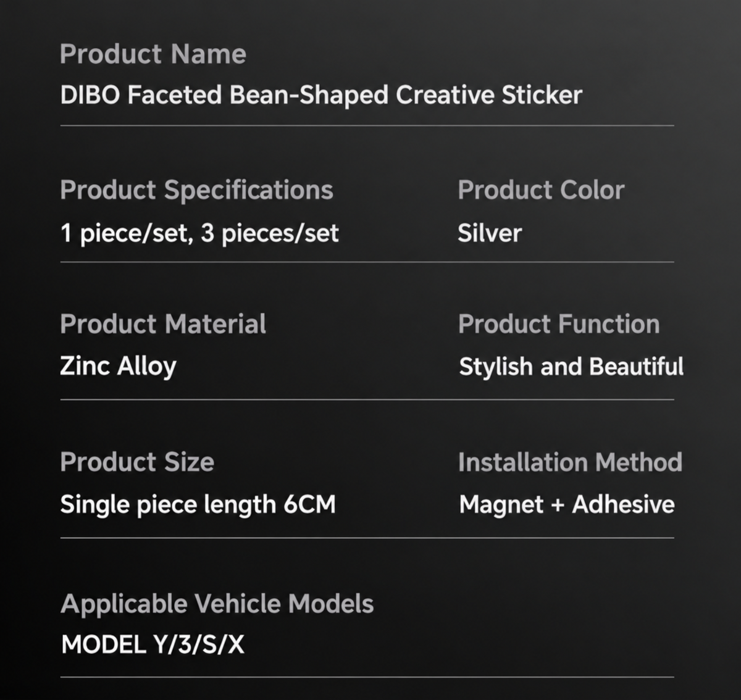The image size is (741, 700).
Task: Click the 'Product Specifications' label
Action: click(x=196, y=191)
